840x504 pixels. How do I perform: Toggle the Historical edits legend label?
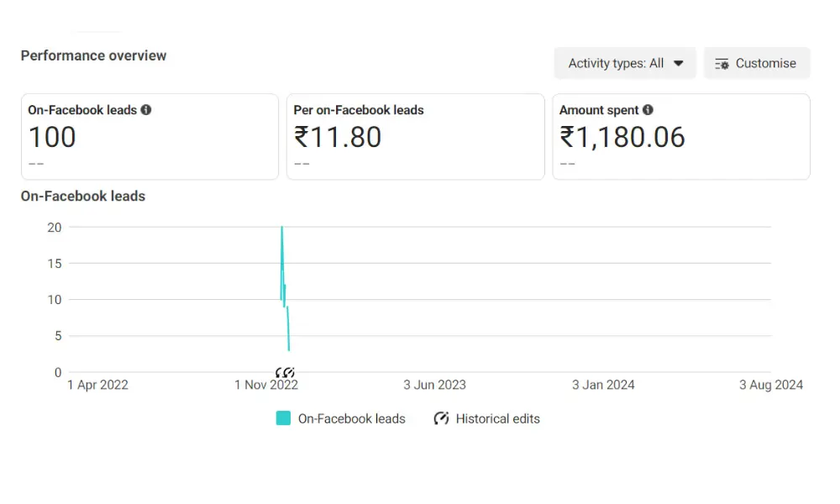497,419
